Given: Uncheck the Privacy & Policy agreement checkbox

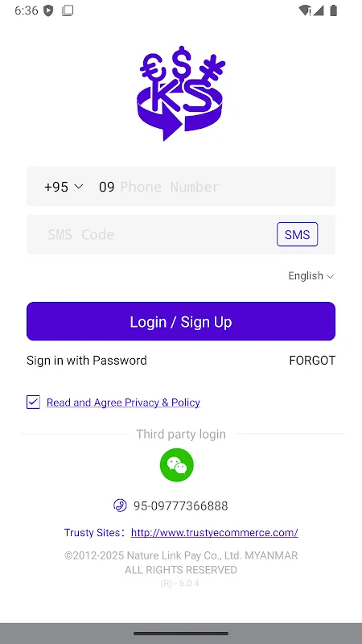Looking at the screenshot, I should point(33,402).
